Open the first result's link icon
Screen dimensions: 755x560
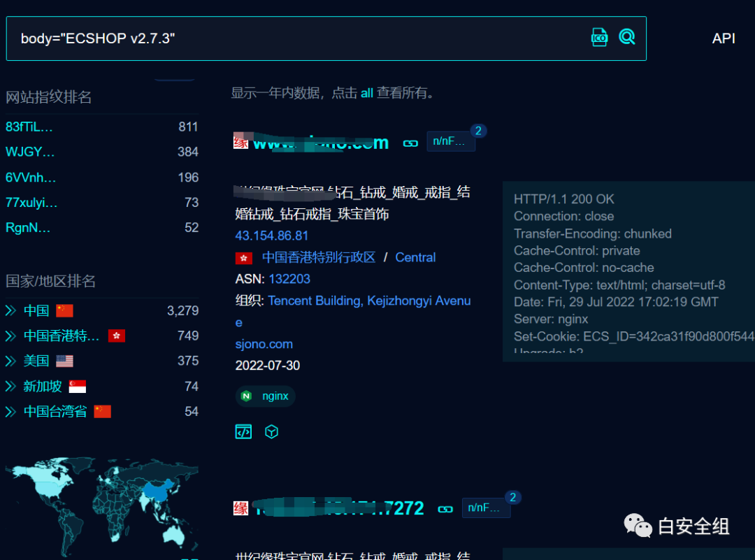tap(410, 143)
